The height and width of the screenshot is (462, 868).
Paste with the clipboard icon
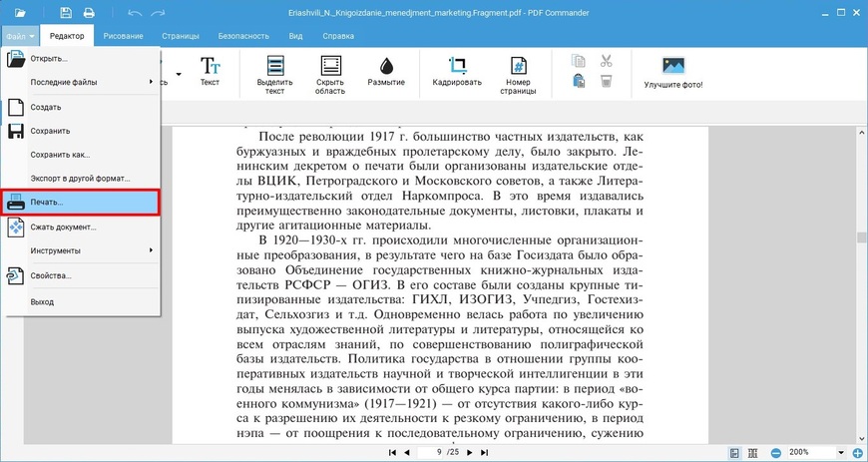(579, 81)
